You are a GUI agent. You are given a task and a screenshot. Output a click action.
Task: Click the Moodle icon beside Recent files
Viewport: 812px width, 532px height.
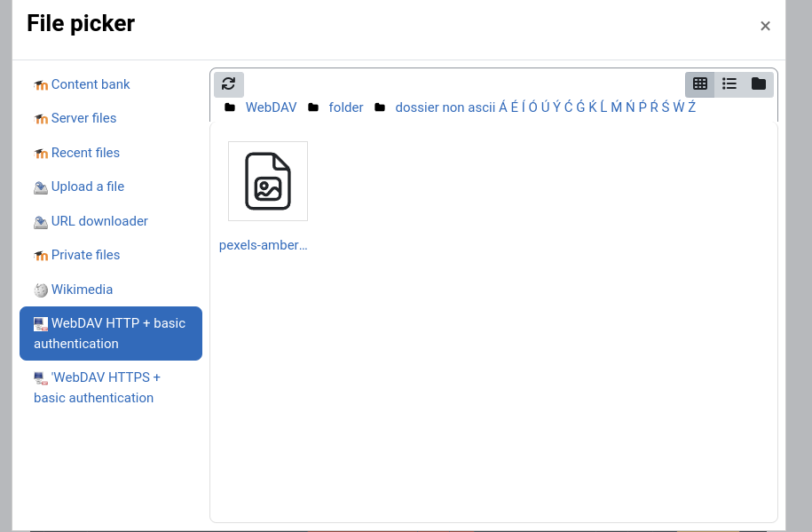coord(41,154)
